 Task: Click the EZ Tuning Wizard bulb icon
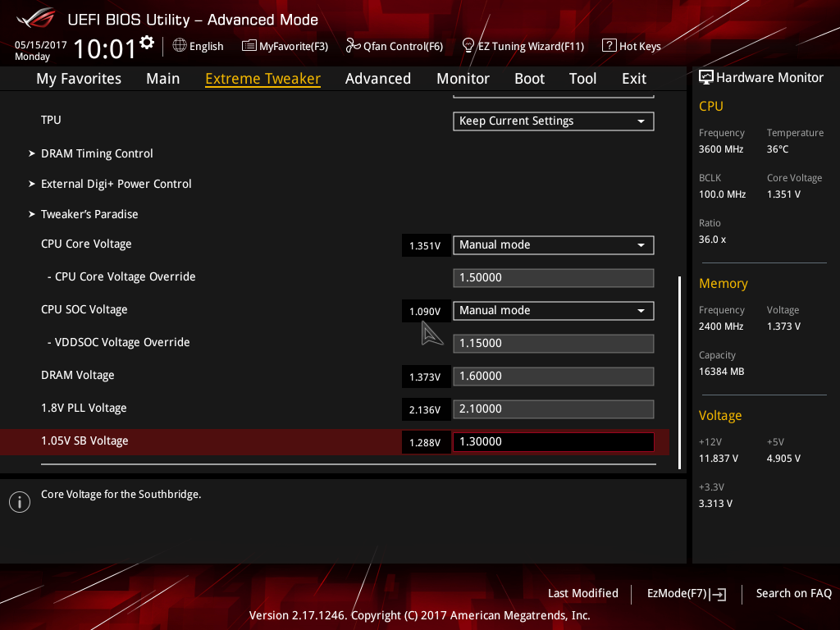point(468,46)
